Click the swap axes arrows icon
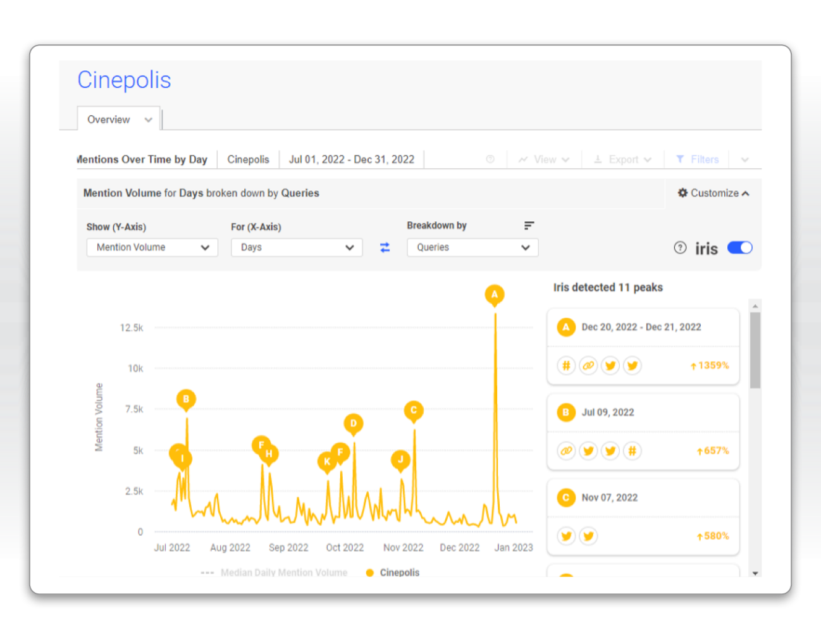821x644 pixels. [x=385, y=247]
